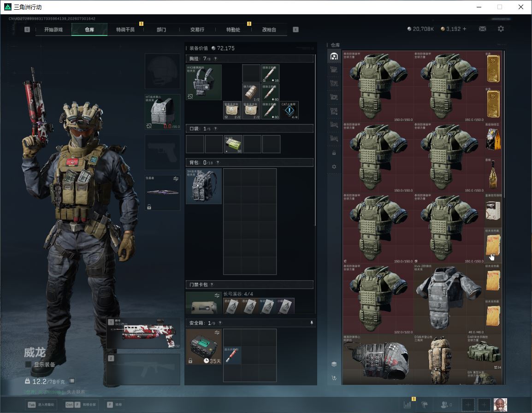Image resolution: width=532 pixels, height=413 pixels.
Task: Click the player avatar portrait
Action: [500, 405]
